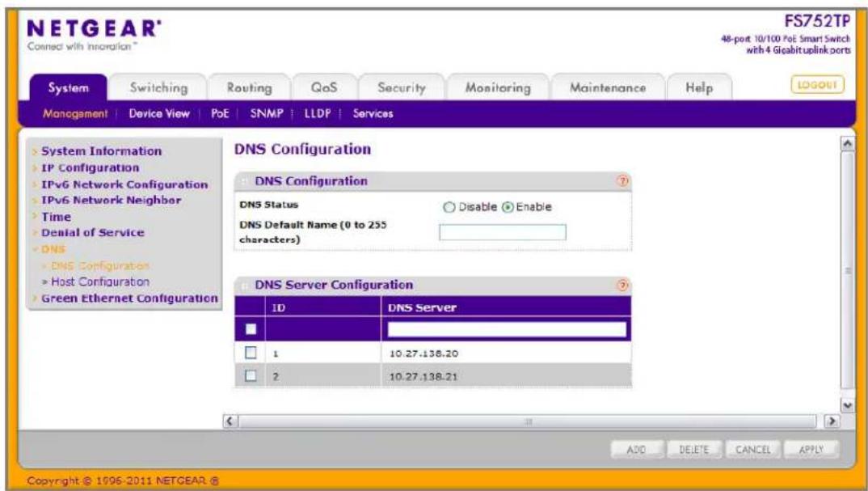Click the DNS Default Name input field
This screenshot has width=868, height=491.
point(503,232)
